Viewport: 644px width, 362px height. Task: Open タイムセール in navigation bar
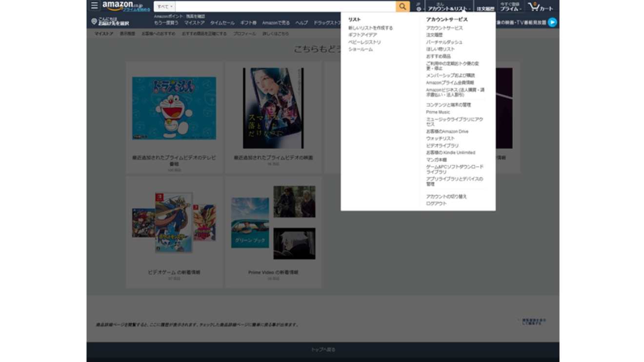pyautogui.click(x=222, y=23)
